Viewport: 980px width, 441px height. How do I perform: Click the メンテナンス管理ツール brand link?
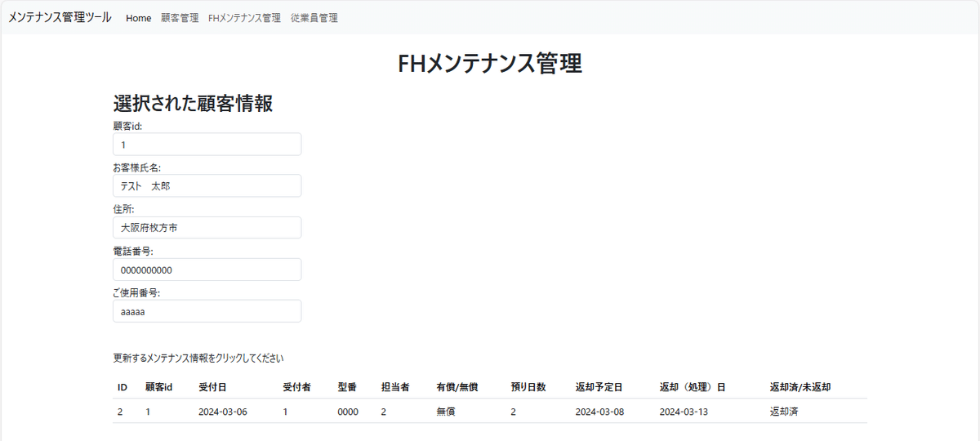tap(60, 17)
